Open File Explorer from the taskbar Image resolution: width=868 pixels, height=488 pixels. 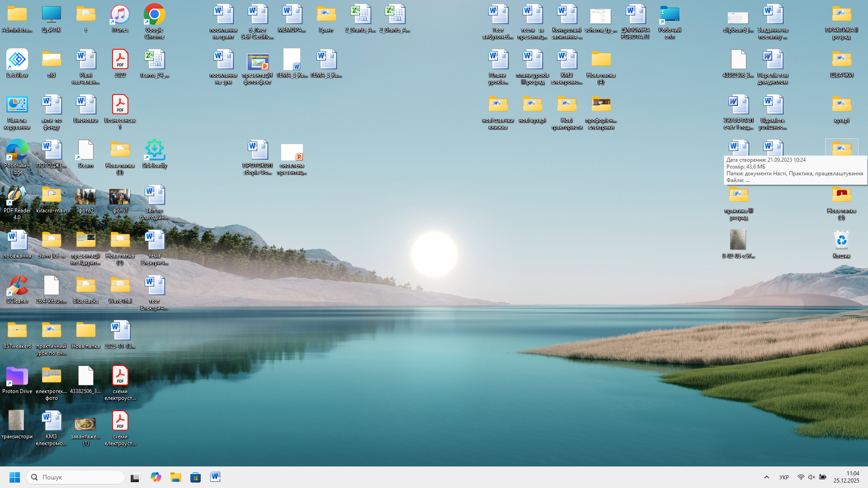(175, 477)
